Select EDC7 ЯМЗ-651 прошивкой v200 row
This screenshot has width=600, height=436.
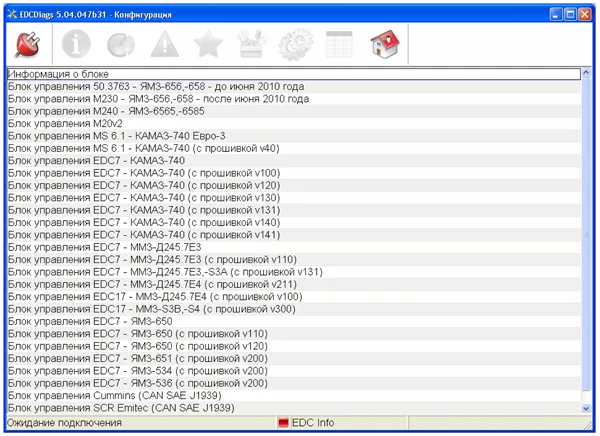pos(294,358)
